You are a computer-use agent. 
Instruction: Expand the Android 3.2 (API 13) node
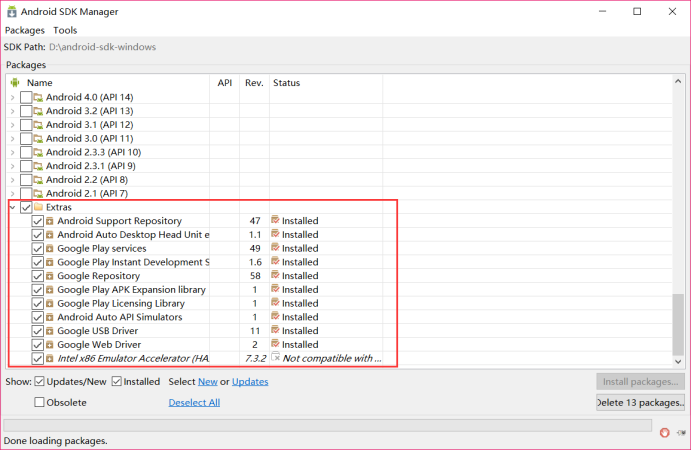click(x=12, y=111)
